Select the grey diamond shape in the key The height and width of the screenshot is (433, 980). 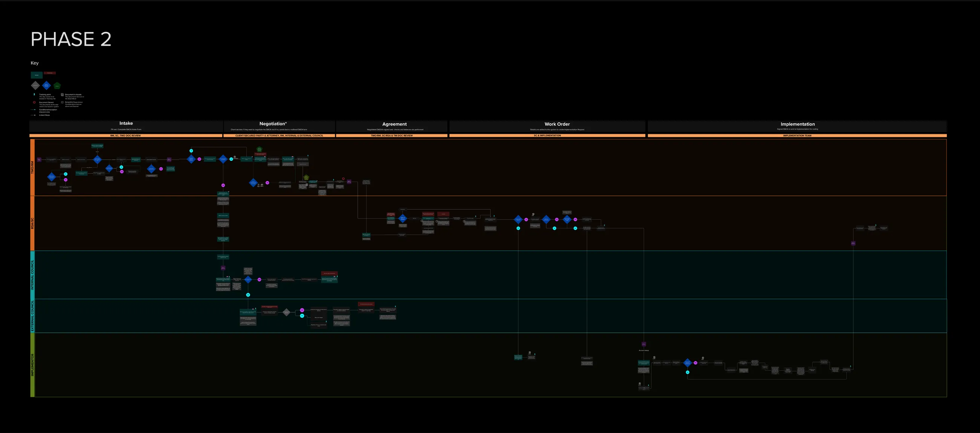pyautogui.click(x=36, y=86)
